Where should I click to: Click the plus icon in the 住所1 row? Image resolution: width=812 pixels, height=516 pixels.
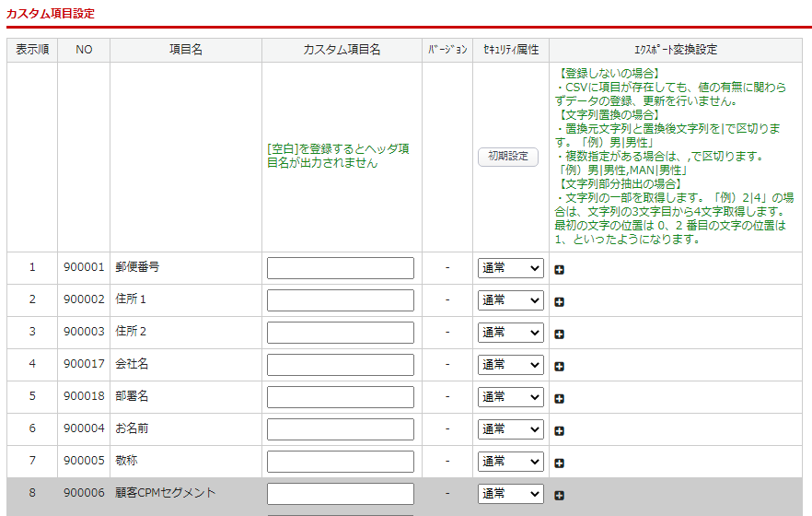coord(559,301)
